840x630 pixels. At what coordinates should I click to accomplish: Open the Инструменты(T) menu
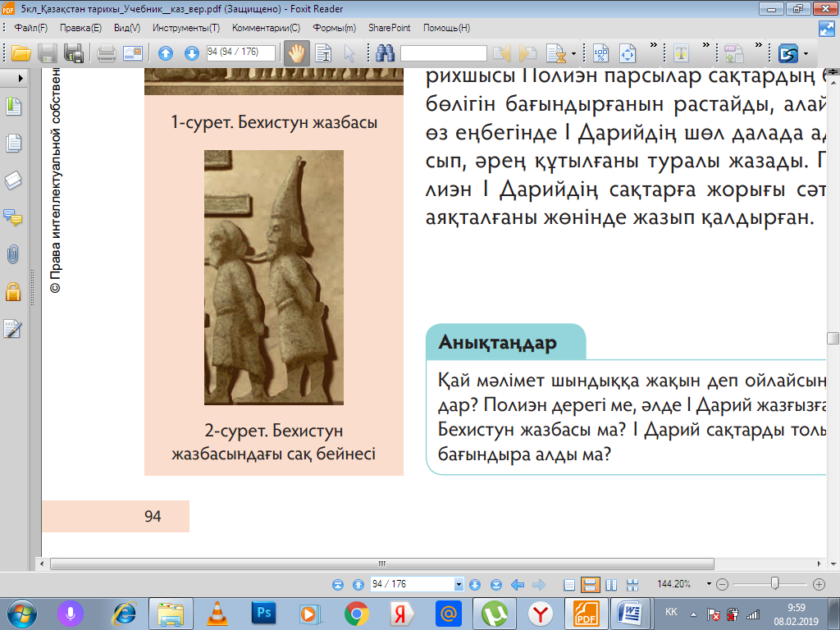(x=186, y=28)
